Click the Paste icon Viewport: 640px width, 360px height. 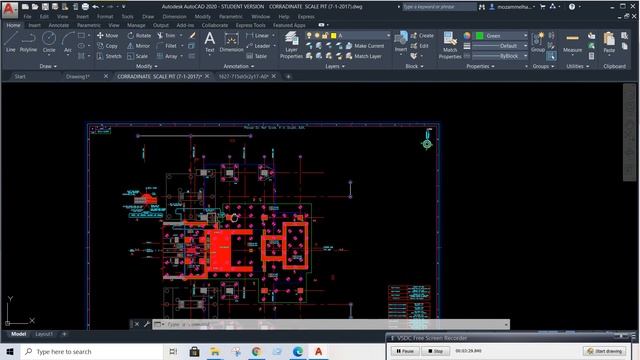(x=609, y=42)
